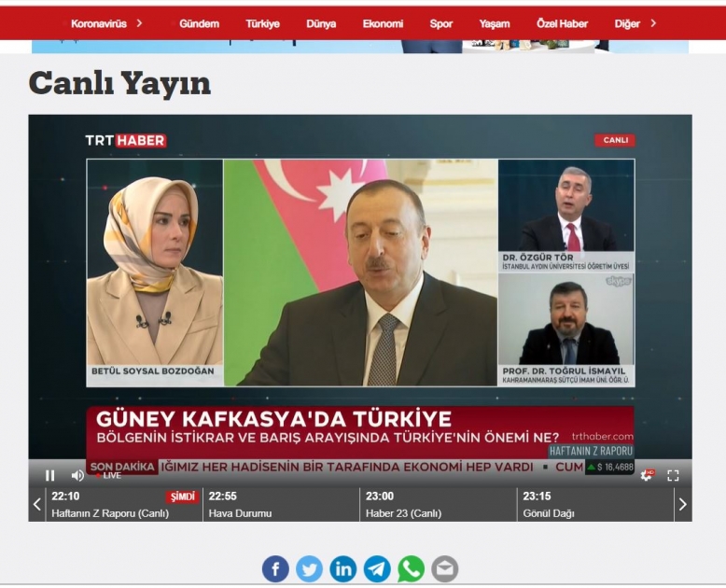
Task: Click the Canlı Yayın page heading
Action: [120, 84]
